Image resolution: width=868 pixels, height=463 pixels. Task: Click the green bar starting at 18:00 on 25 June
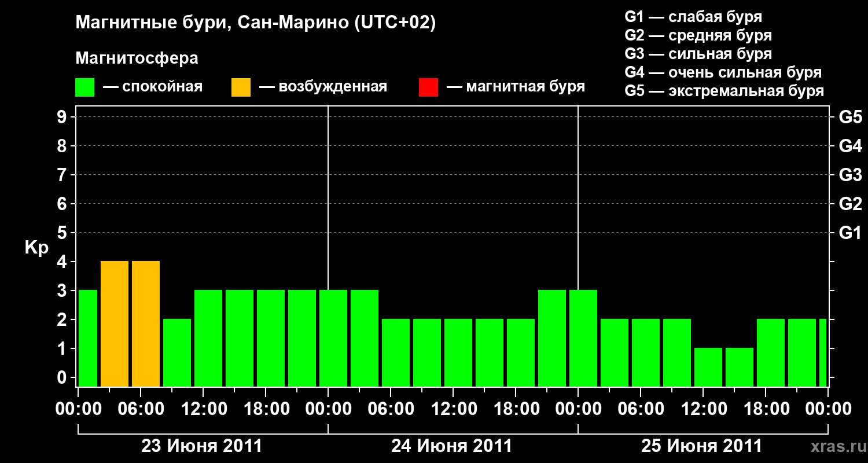pyautogui.click(x=771, y=352)
